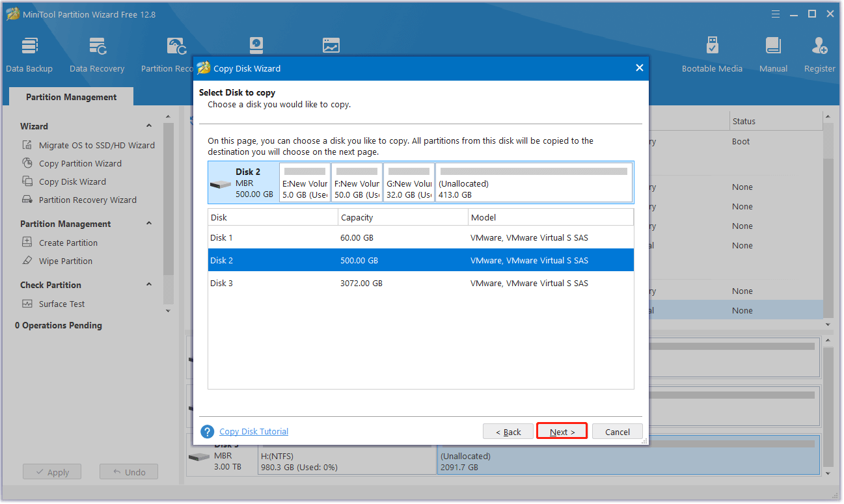
Task: Select Disk 3 row in list
Action: click(421, 283)
